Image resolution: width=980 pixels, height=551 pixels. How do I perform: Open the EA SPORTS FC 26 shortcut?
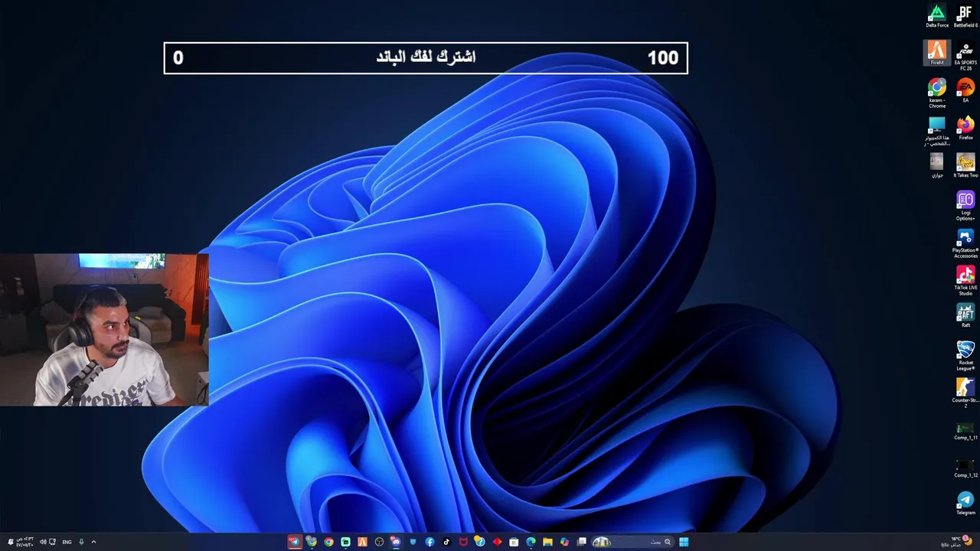coord(965,55)
